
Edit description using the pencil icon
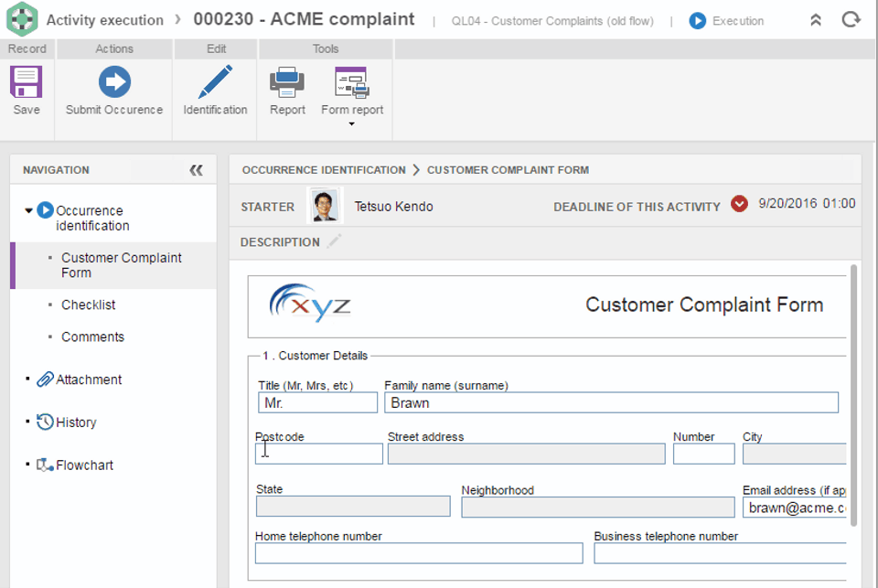click(x=334, y=241)
